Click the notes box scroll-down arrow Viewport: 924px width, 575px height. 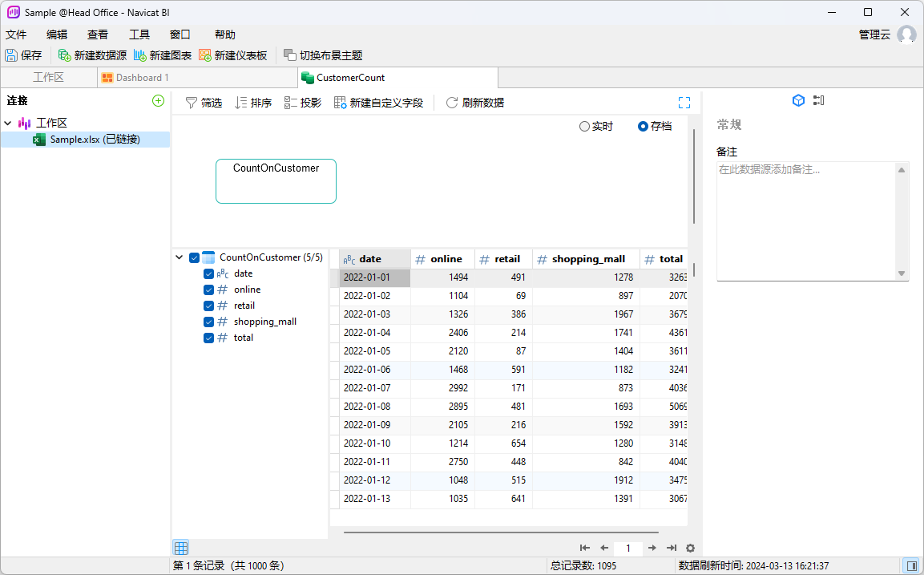point(901,273)
